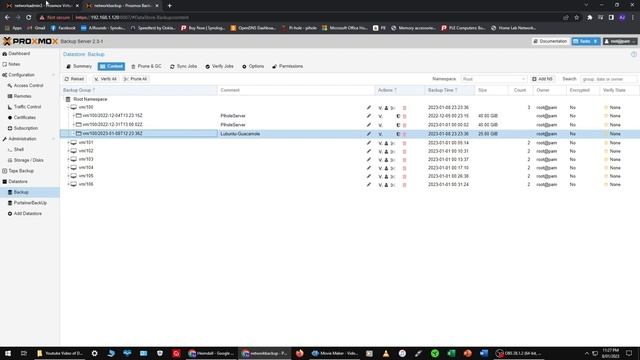
Task: Open help icon at top right of datastore panel
Action: click(x=633, y=54)
